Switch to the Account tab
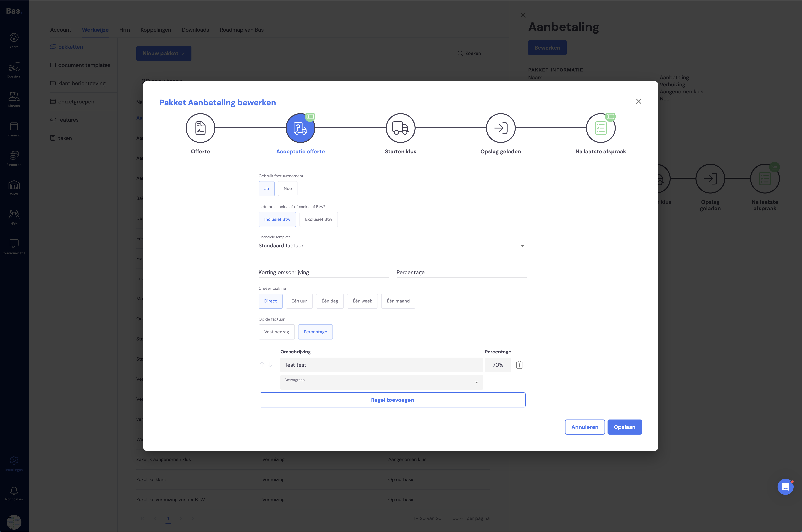 [61, 30]
